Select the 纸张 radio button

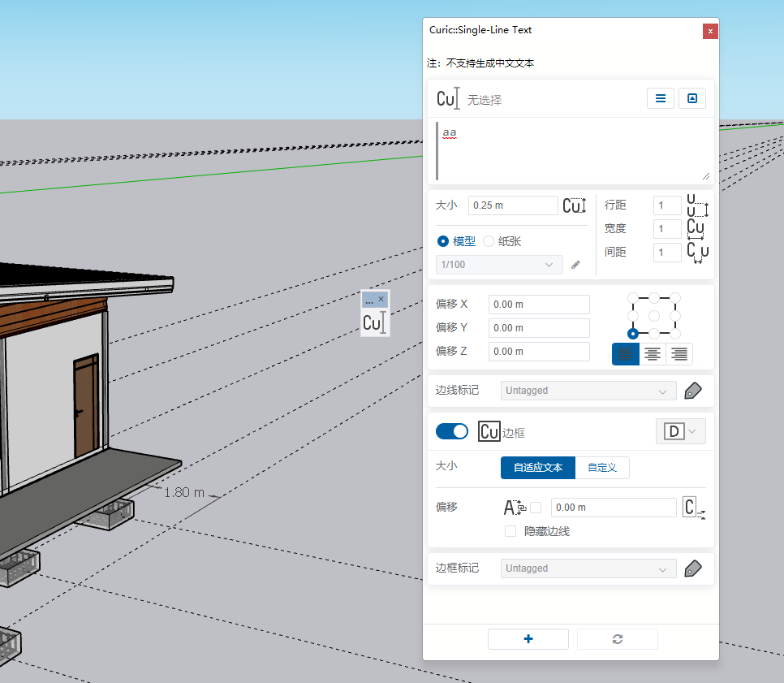pyautogui.click(x=489, y=241)
